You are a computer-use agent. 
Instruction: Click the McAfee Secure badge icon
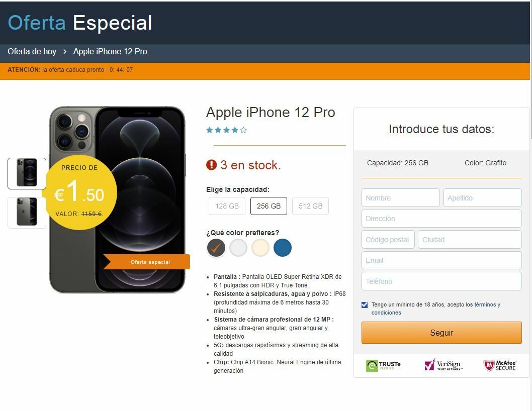tap(499, 366)
